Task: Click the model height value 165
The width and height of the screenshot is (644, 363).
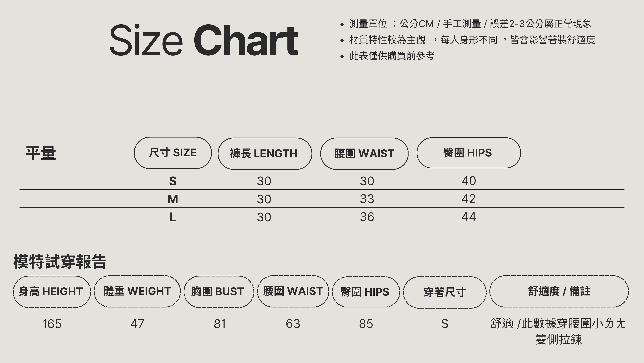Action: click(52, 324)
